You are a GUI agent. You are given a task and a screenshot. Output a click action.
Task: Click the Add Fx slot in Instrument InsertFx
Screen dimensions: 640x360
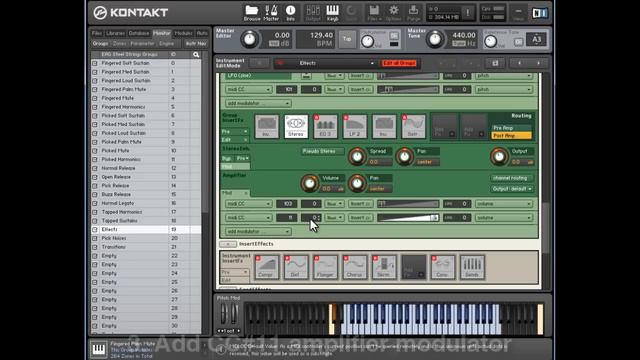click(413, 267)
